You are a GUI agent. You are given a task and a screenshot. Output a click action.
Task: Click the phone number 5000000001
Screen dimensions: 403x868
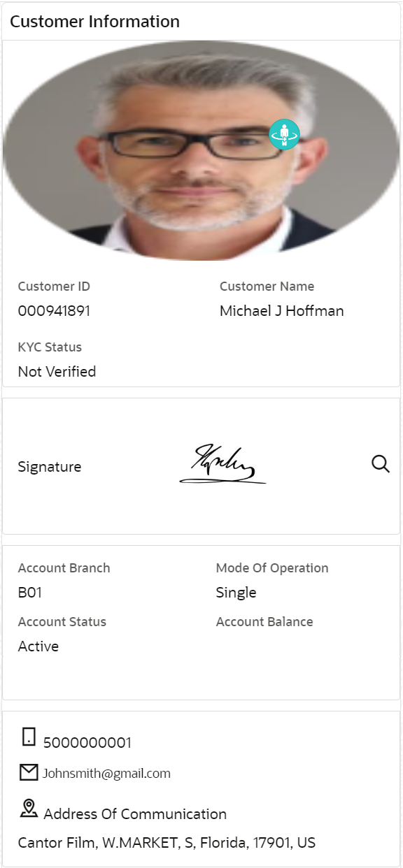click(87, 743)
